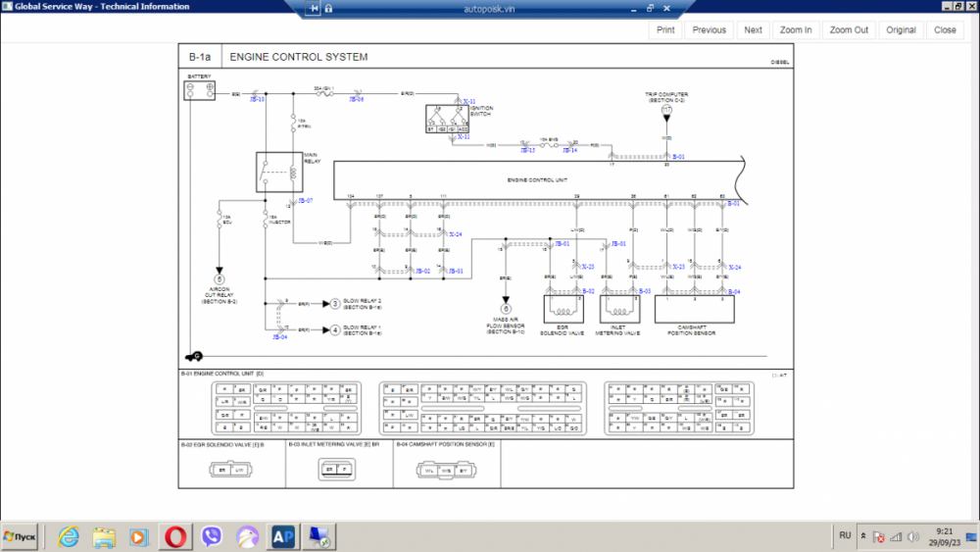Click the lock icon in connection bar

pyautogui.click(x=328, y=8)
